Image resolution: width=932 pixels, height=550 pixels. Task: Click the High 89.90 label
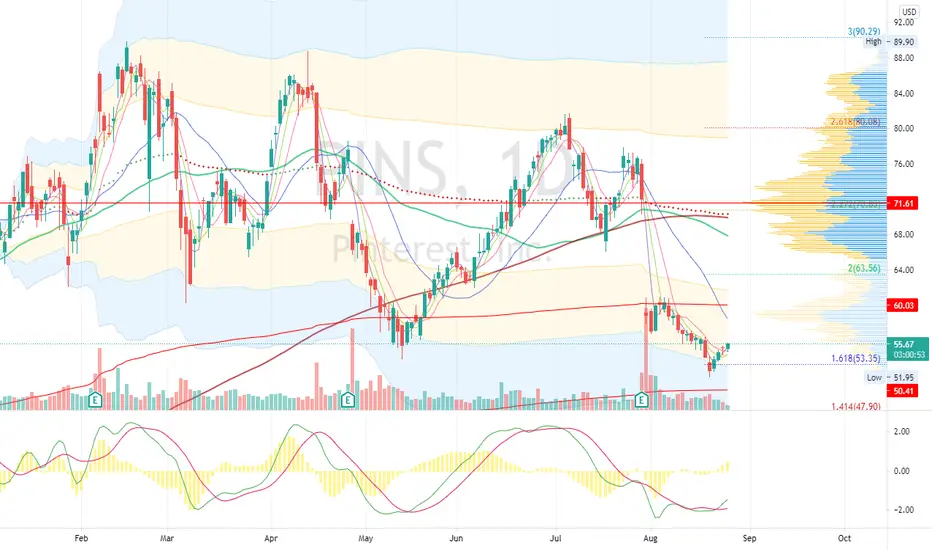890,42
